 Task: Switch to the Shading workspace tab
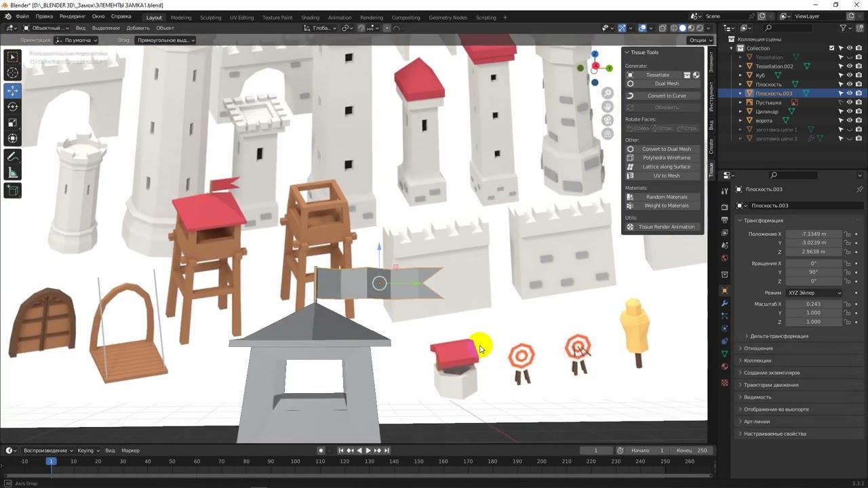[310, 17]
